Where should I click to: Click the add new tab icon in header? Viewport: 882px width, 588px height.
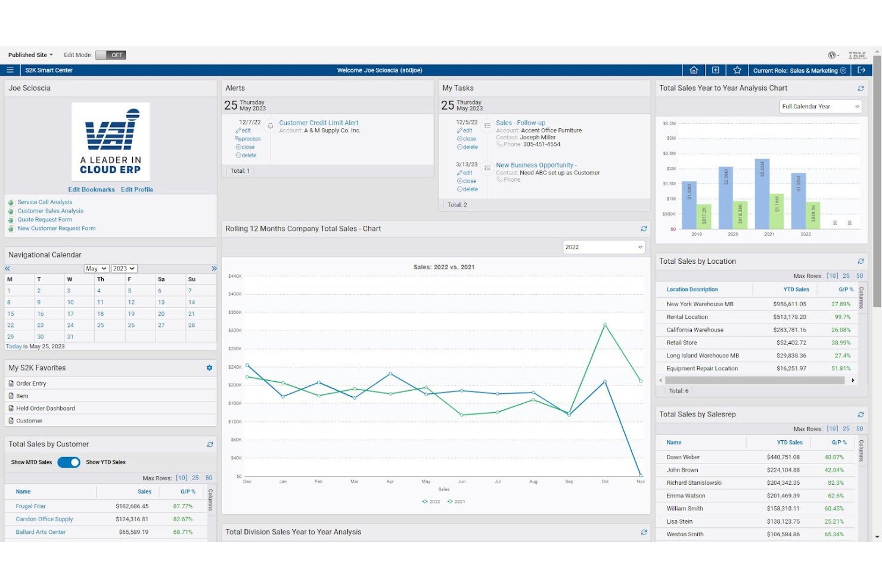[715, 70]
